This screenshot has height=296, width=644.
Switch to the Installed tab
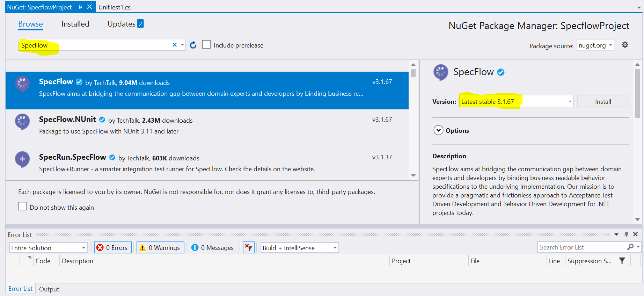click(75, 24)
